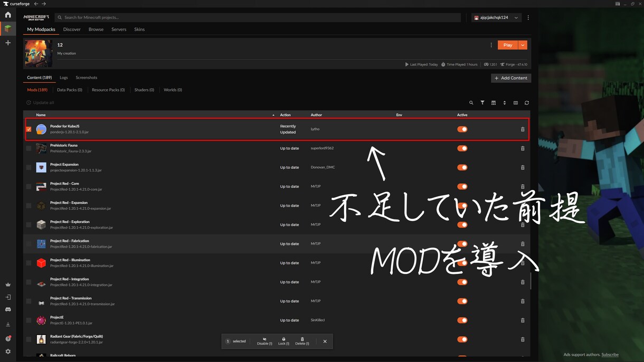Click the Add Content button
The width and height of the screenshot is (644, 362).
pos(511,78)
